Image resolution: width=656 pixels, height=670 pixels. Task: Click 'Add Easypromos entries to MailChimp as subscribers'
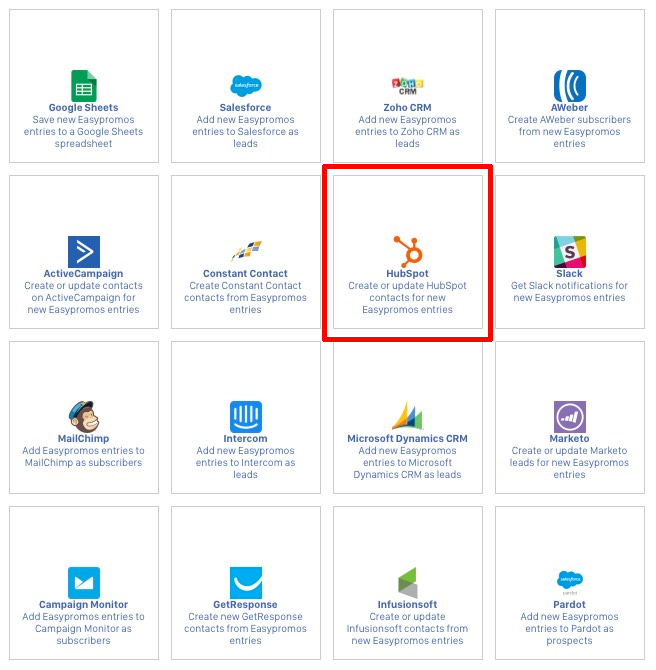[83, 456]
